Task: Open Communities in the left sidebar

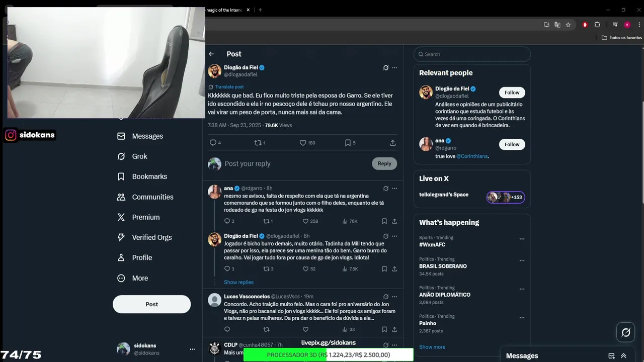Action: click(x=145, y=197)
